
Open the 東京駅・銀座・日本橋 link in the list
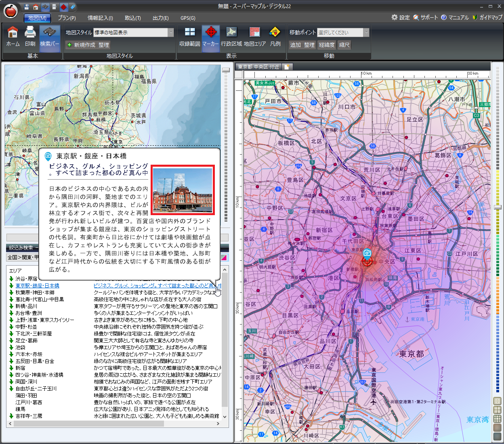pyautogui.click(x=38, y=286)
